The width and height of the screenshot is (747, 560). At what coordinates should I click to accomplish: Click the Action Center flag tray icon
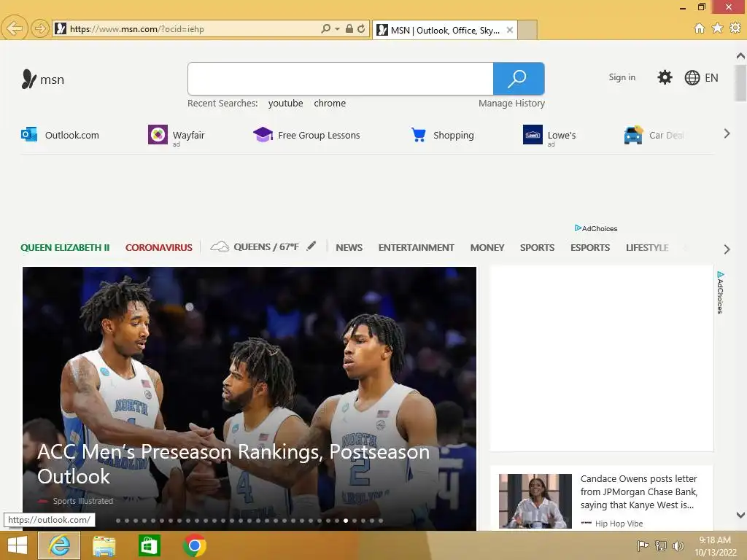tap(643, 545)
